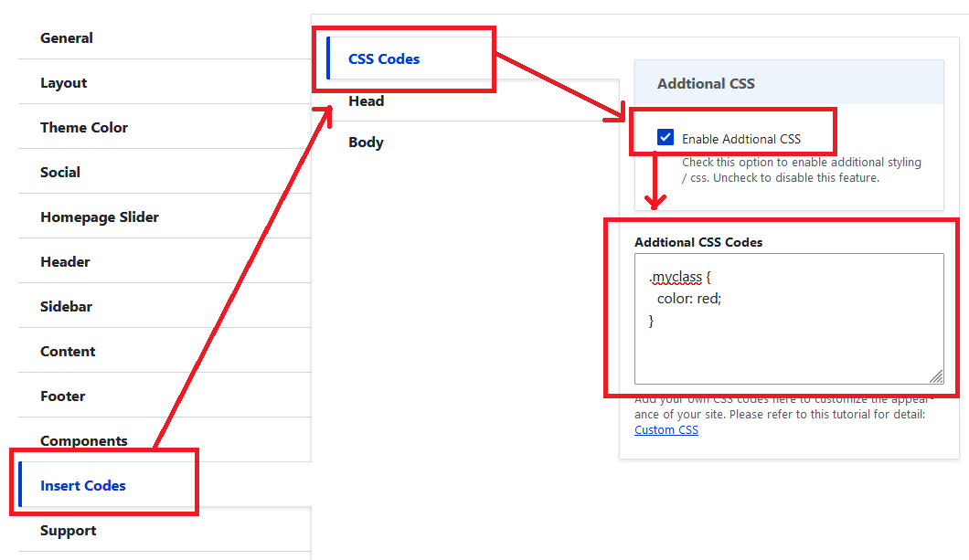Switch to the Footer tab
969x560 pixels.
point(63,396)
